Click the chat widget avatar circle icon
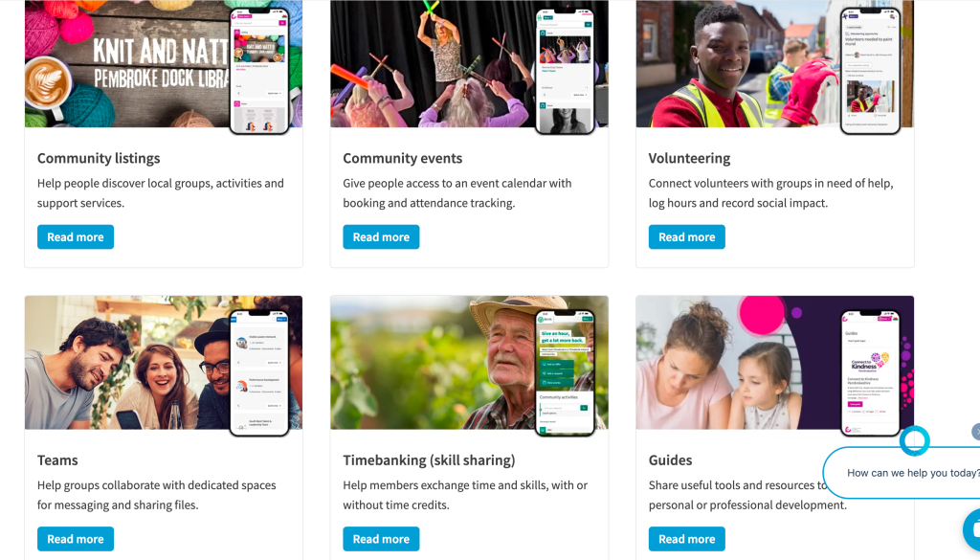 (914, 440)
